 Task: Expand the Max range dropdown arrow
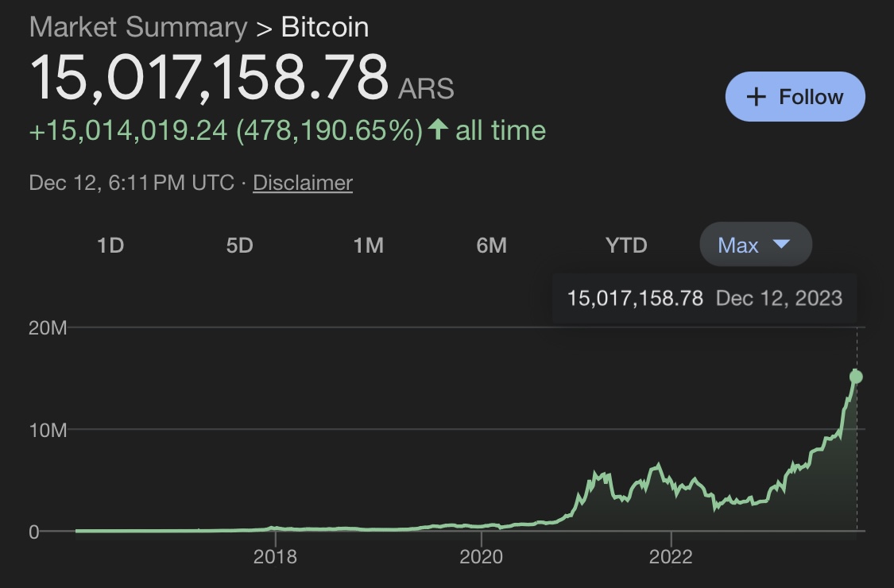pos(781,244)
